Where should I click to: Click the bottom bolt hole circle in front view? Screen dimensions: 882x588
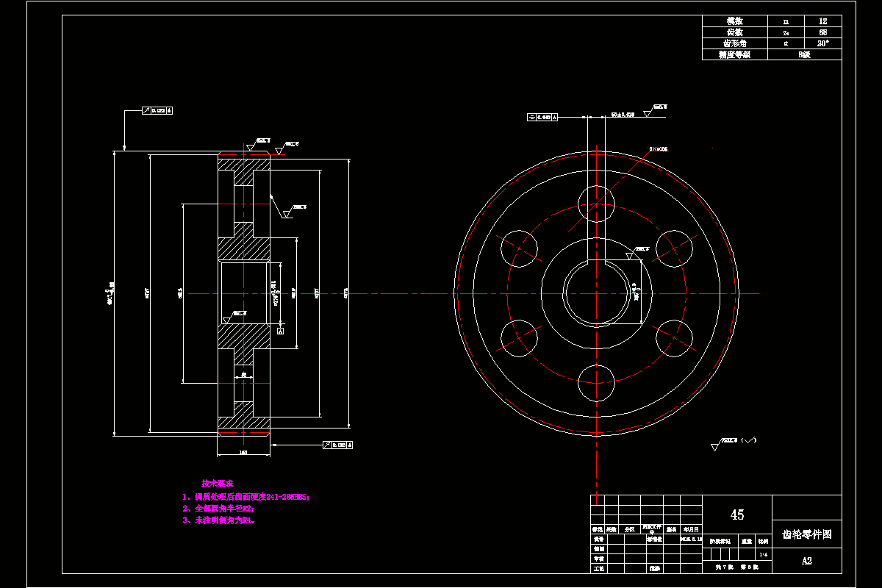click(x=597, y=383)
